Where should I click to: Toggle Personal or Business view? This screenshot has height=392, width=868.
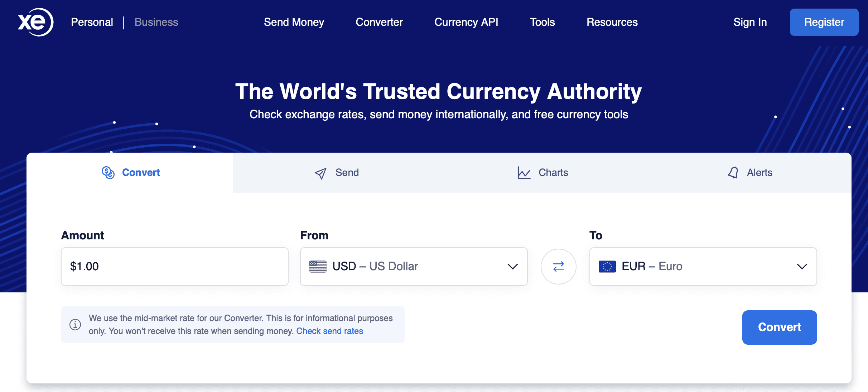(x=125, y=23)
